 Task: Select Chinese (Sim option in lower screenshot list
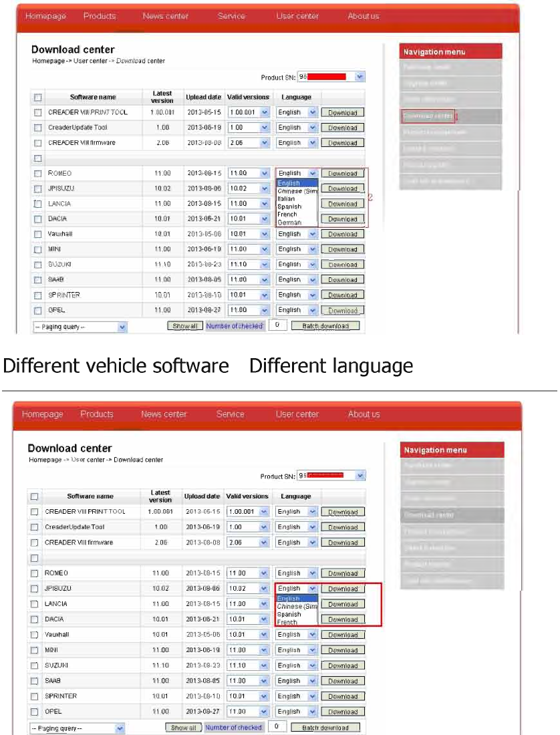[297, 607]
